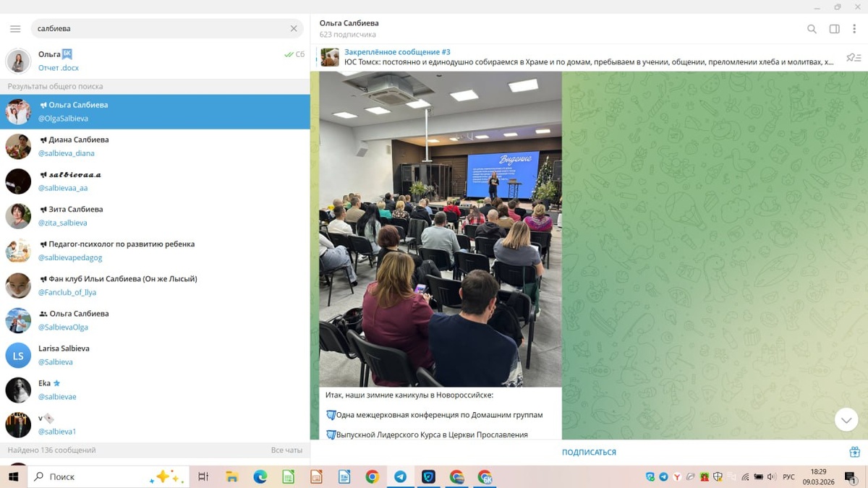
Task: Click the taskbar search box 'Поиск'
Action: point(107,476)
